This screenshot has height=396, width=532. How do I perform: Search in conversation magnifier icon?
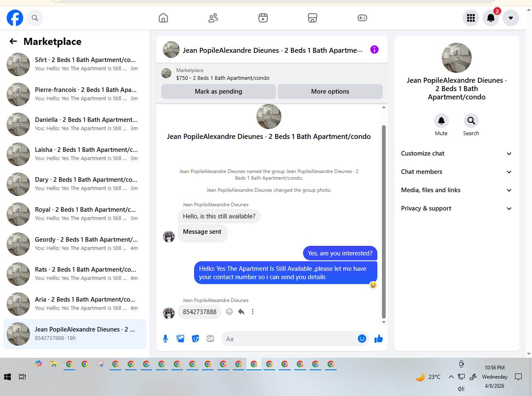point(471,121)
